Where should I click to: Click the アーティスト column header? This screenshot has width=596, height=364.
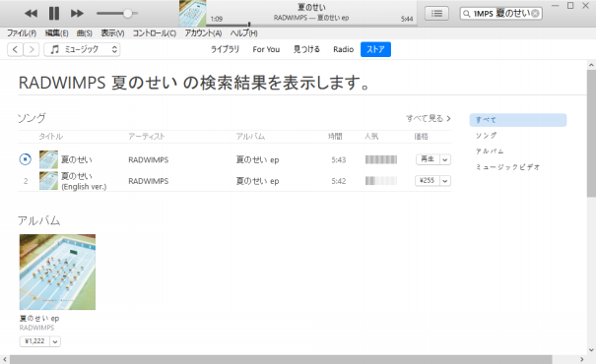coord(147,137)
